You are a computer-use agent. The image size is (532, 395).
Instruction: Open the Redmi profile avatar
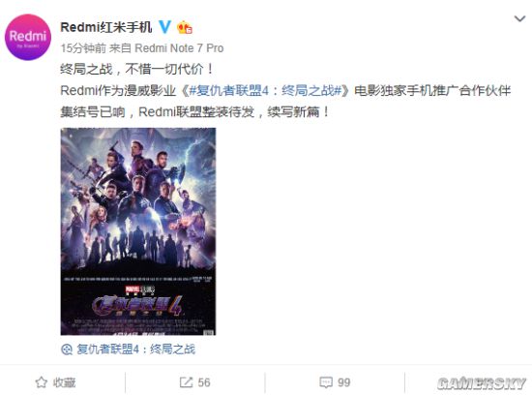click(28, 37)
